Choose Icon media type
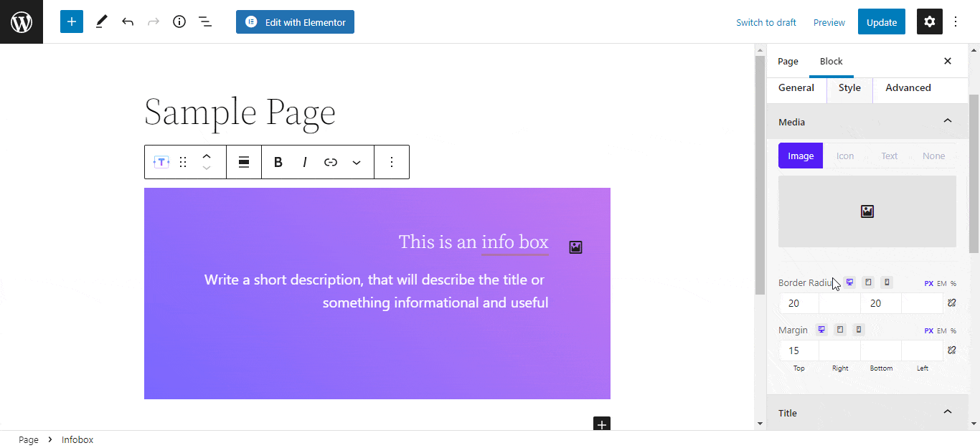The image size is (980, 448). click(845, 156)
